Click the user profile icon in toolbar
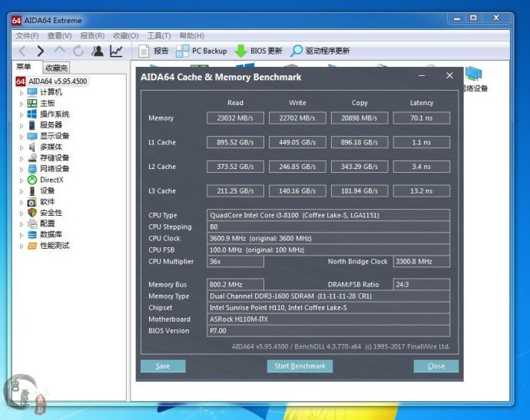The height and width of the screenshot is (420, 530). click(98, 51)
